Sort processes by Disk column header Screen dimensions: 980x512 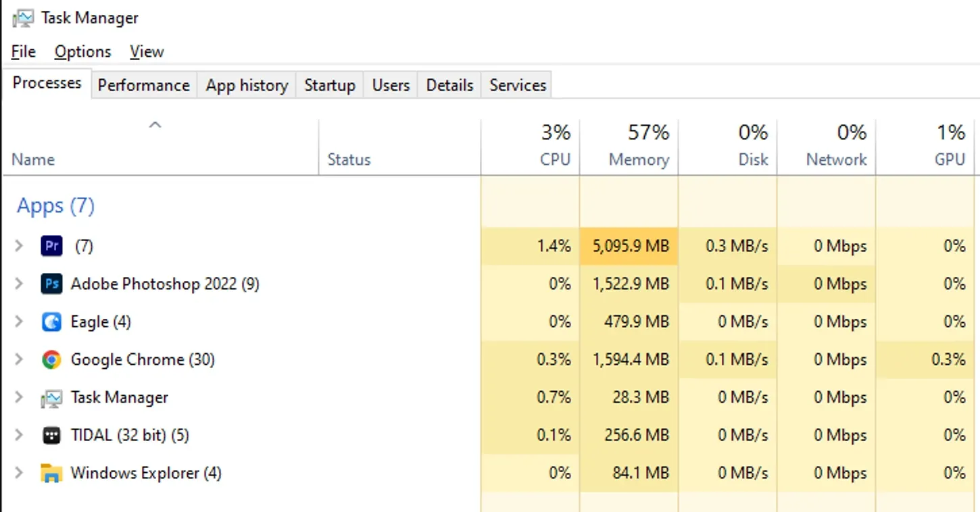(728, 147)
